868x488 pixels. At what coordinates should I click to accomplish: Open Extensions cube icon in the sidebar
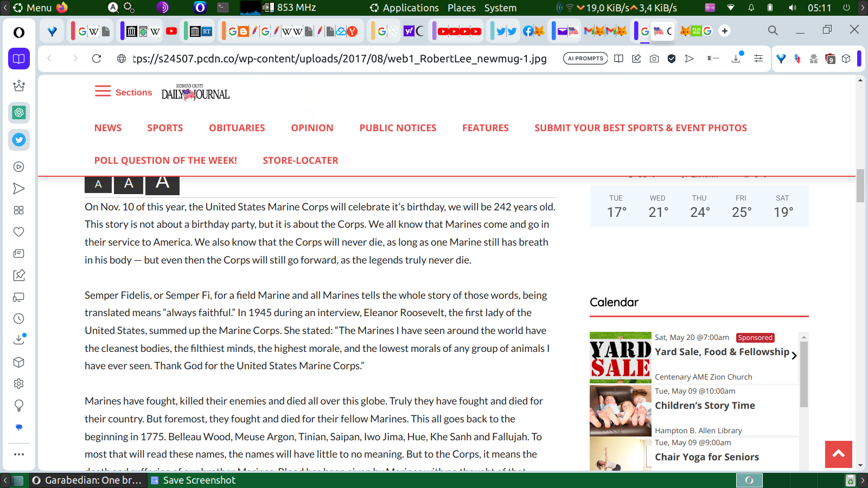coord(19,362)
